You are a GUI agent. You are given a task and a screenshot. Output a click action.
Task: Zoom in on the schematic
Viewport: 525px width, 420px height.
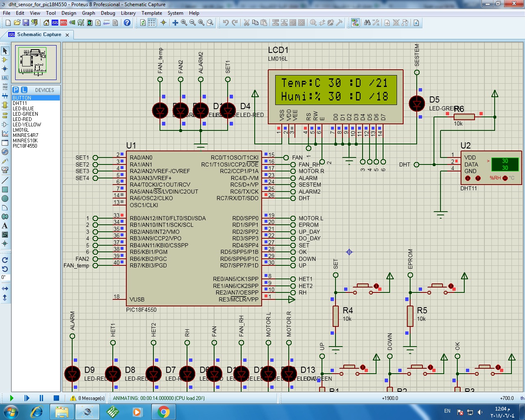coord(184,23)
